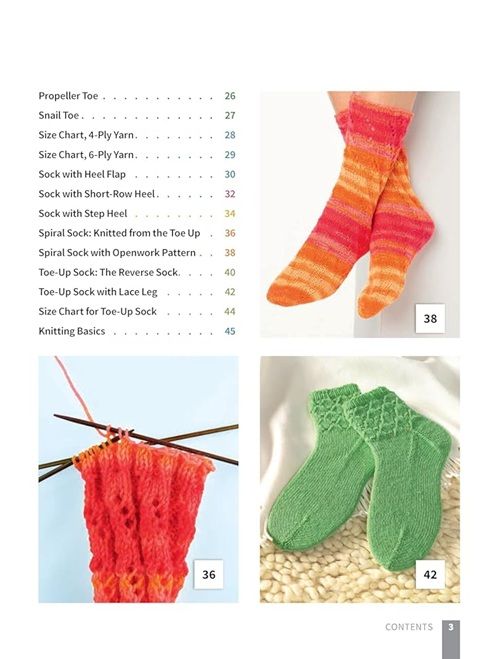
Task: Jump to Toe-Up Sock with Lace Leg
Action: click(137, 292)
